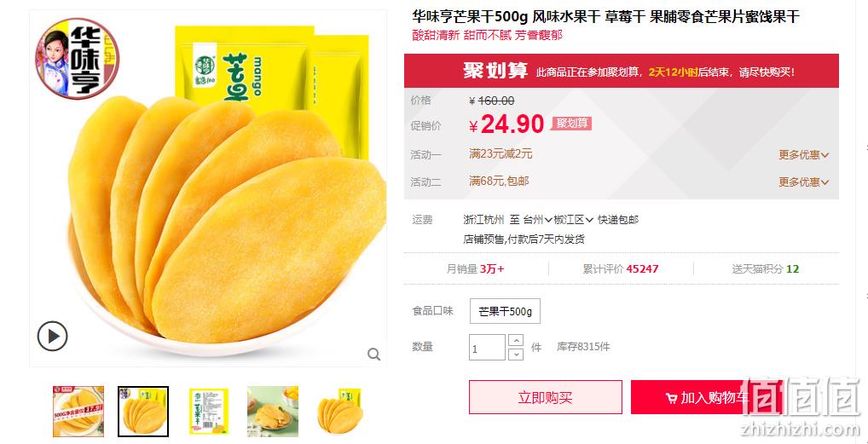Click the 聚划算 promotion banner
Screen dimensions: 868x444
coord(621,71)
